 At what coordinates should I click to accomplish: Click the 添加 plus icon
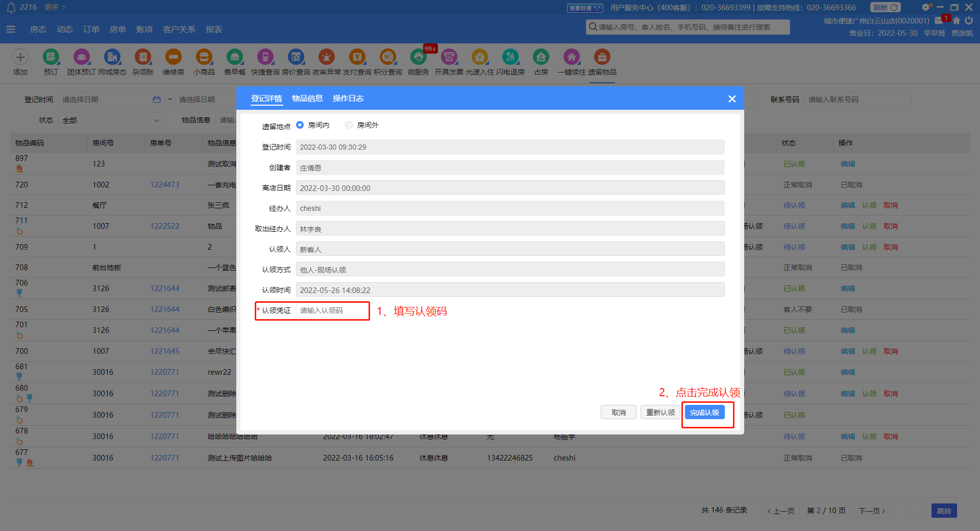coord(20,57)
